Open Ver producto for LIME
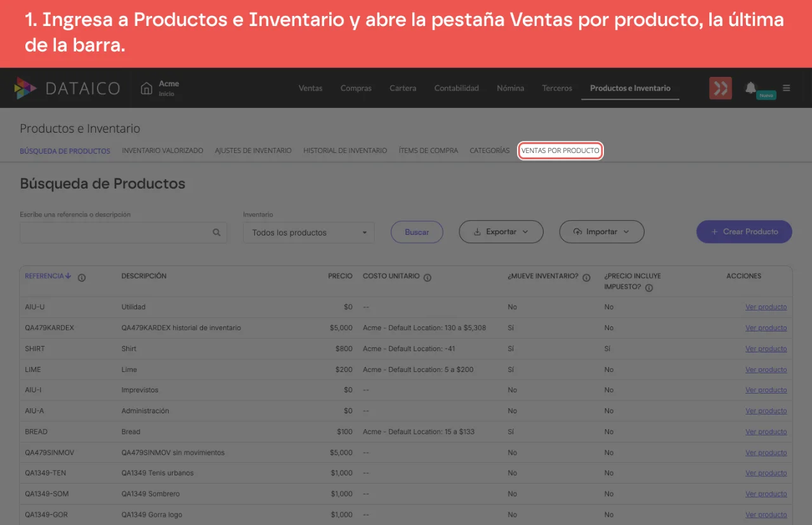Image resolution: width=812 pixels, height=525 pixels. 766,370
